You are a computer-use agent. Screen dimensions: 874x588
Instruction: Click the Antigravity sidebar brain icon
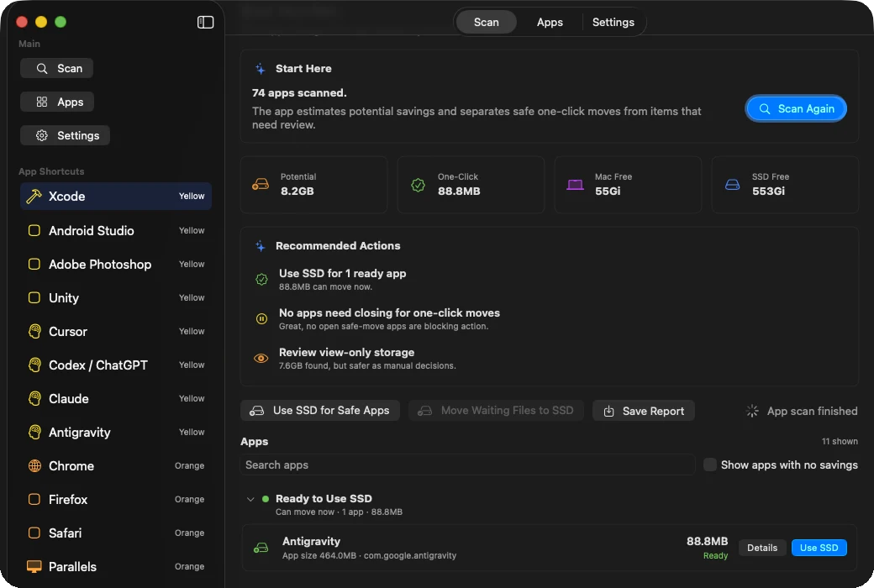click(34, 432)
